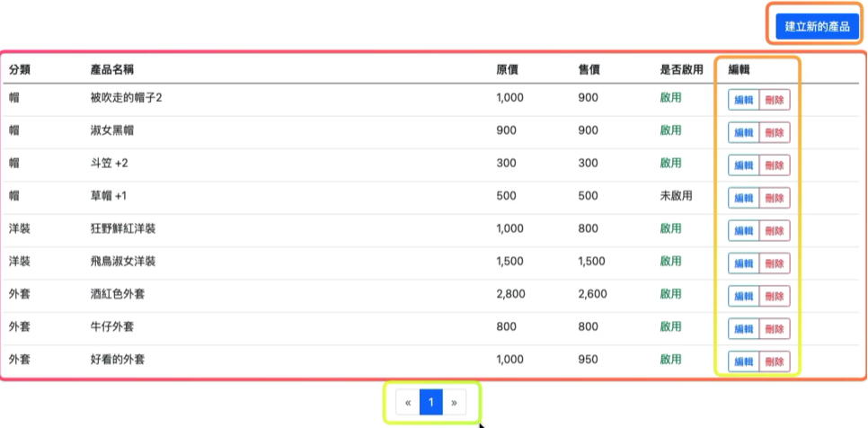Select page 1 in pagination
The image size is (868, 428).
click(x=431, y=403)
